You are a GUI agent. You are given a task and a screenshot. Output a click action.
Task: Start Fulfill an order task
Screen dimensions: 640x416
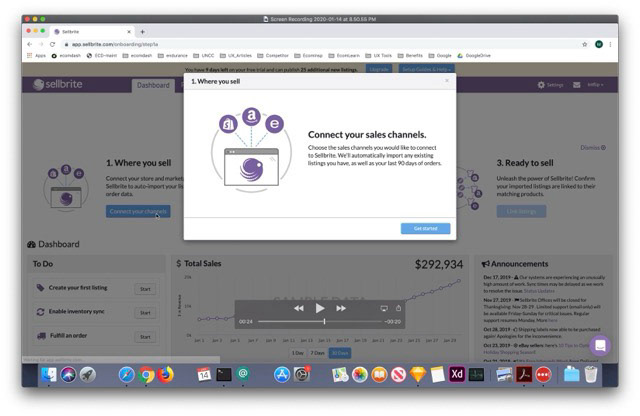(x=145, y=337)
